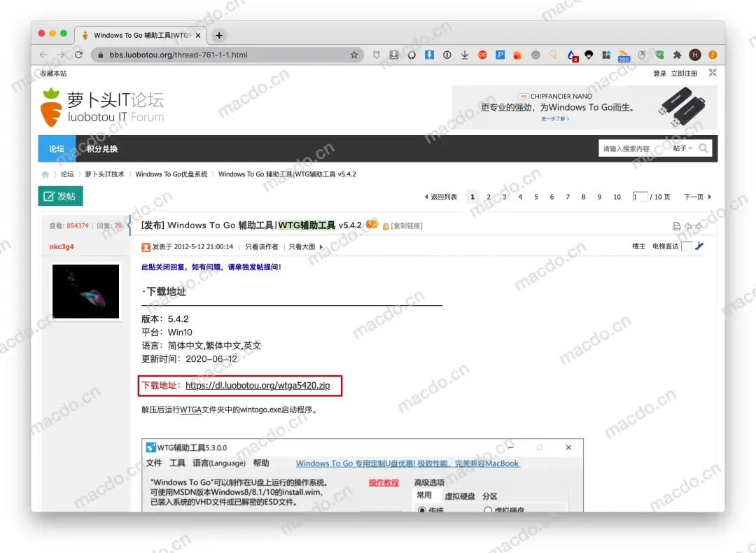Viewport: 756px width, 553px height.
Task: Click the home icon in the breadcrumb
Action: coord(45,174)
